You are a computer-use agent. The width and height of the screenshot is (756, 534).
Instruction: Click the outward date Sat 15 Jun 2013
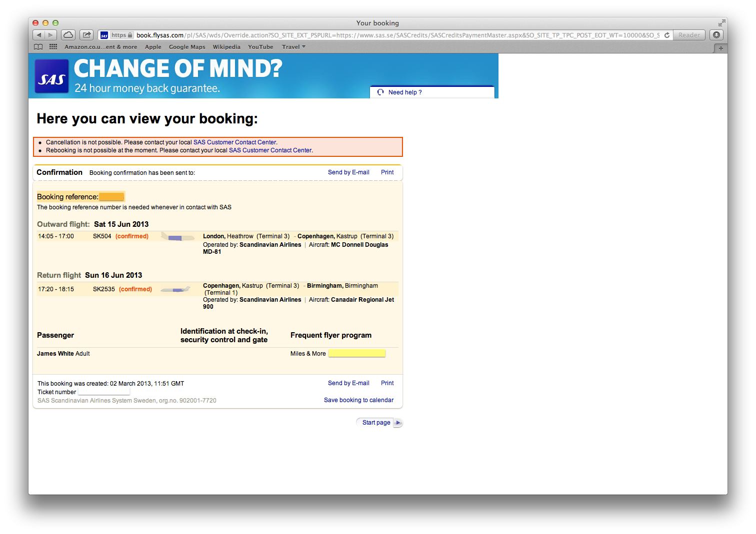click(x=121, y=224)
